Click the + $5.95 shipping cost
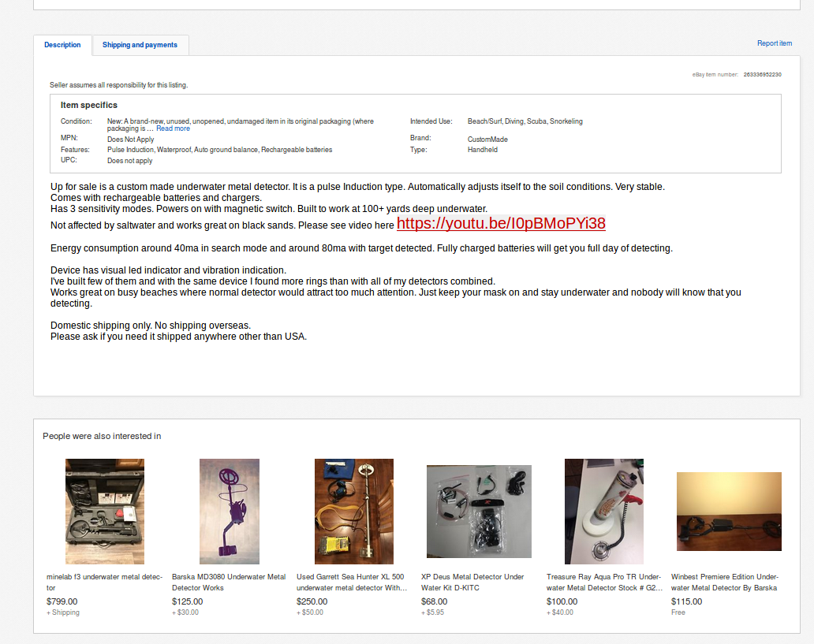 [432, 612]
